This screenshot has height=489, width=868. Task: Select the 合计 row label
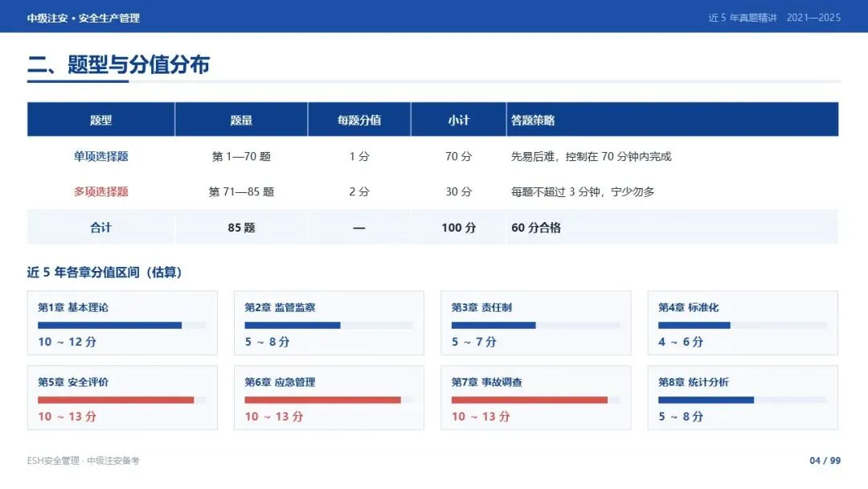coord(100,228)
